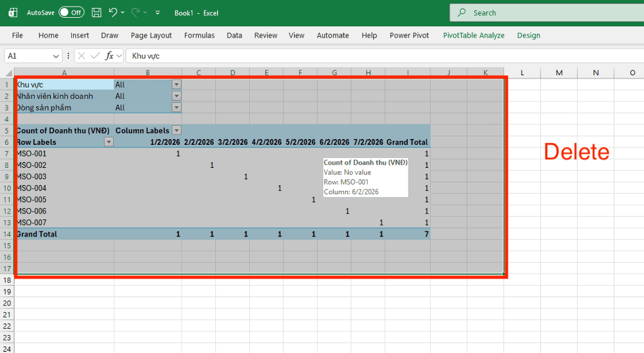Switch to the Insert tab

click(80, 36)
